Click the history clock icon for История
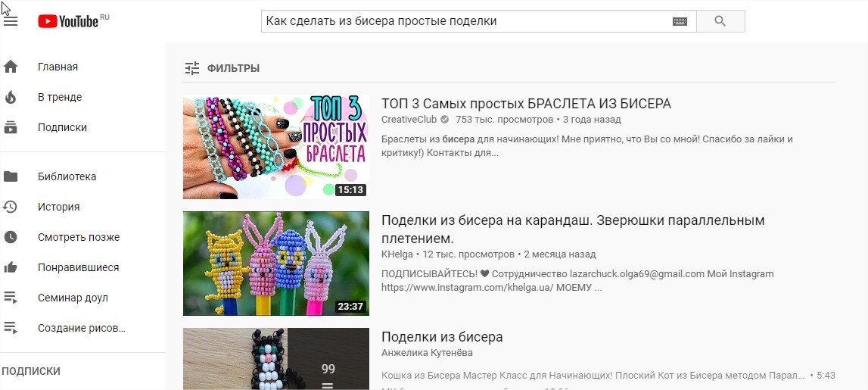The height and width of the screenshot is (390, 868). [x=11, y=207]
